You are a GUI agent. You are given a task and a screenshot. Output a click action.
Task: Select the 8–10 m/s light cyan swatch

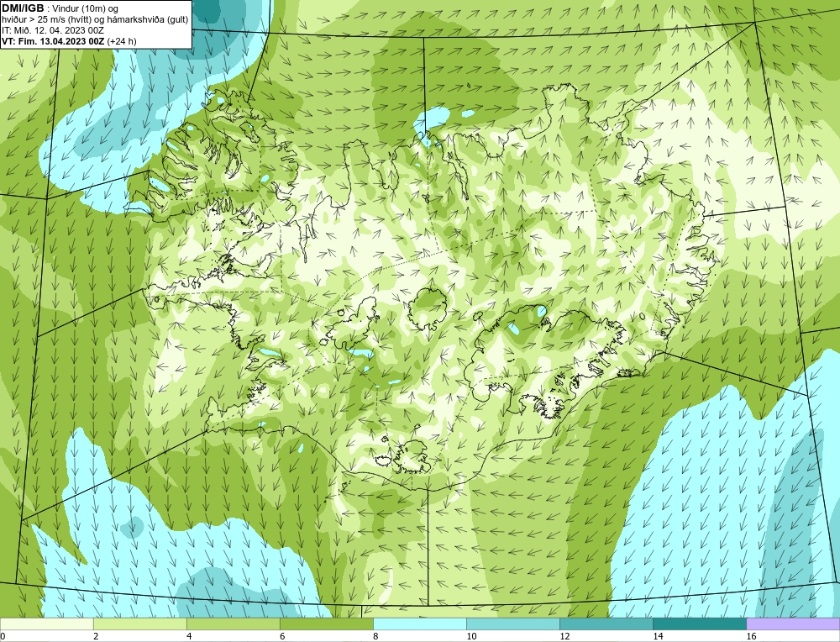(x=419, y=624)
